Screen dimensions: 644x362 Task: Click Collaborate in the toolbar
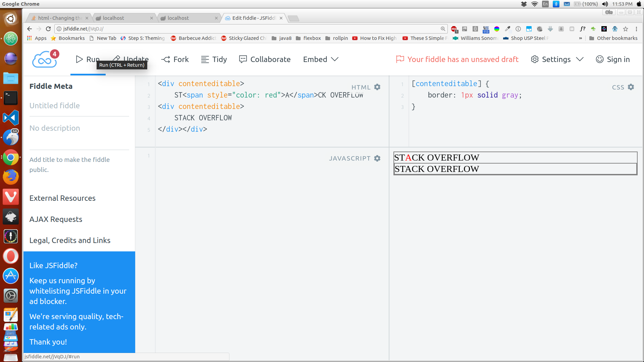[x=265, y=59]
